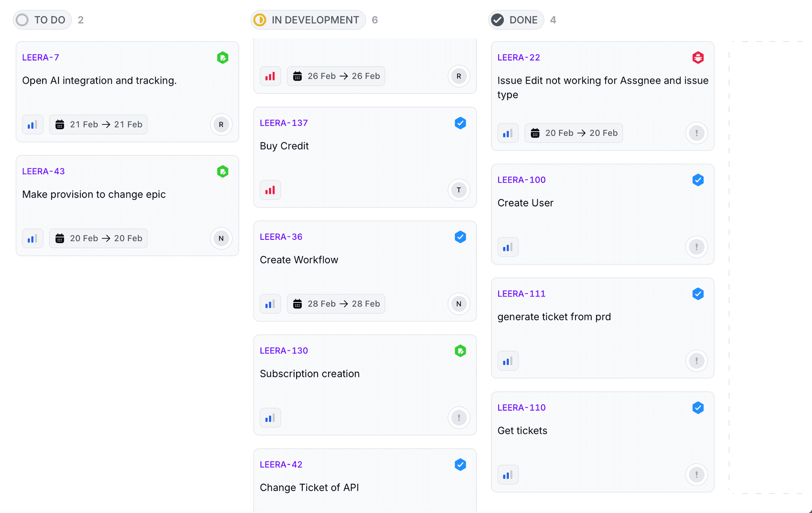Click the green shield icon on LEERA-130
The image size is (812, 513).
[461, 351]
